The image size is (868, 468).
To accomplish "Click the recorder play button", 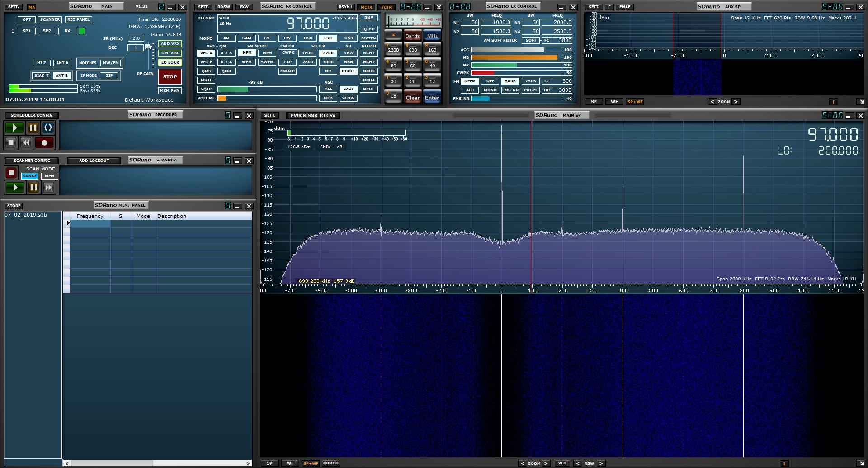I will [14, 128].
